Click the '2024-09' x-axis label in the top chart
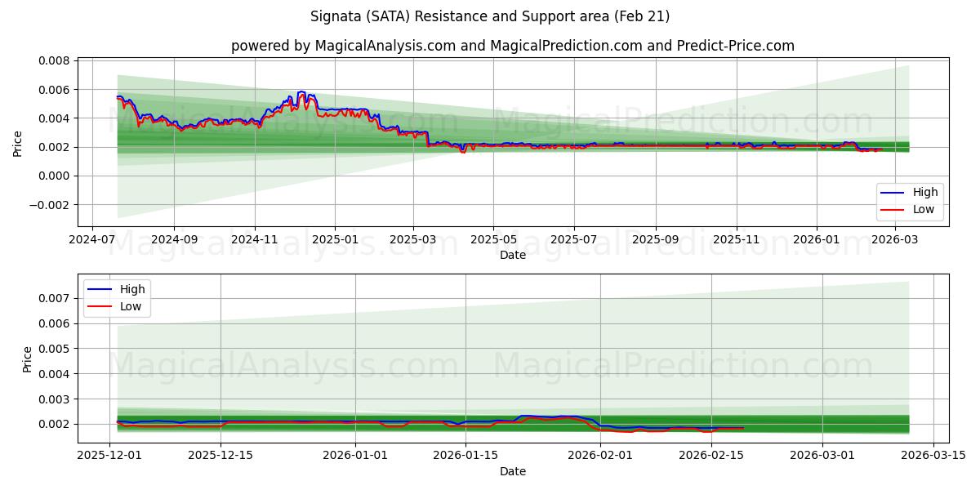This screenshot has height=490, width=980. tap(174, 241)
